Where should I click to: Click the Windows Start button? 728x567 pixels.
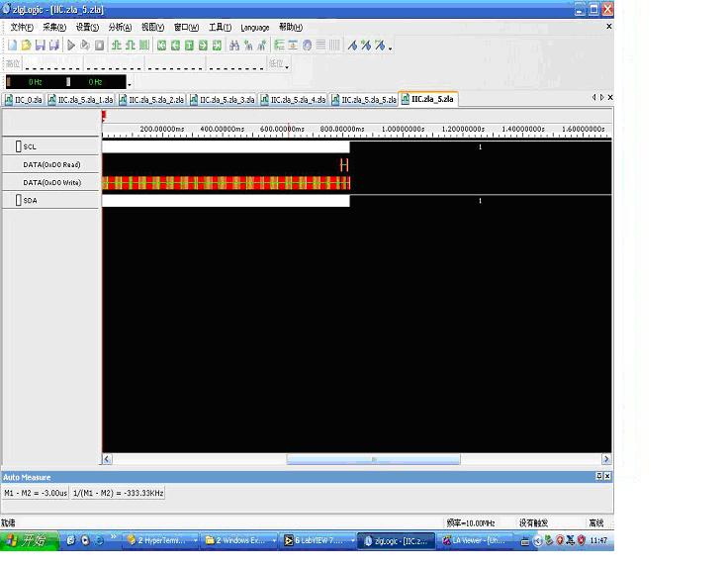point(27,541)
